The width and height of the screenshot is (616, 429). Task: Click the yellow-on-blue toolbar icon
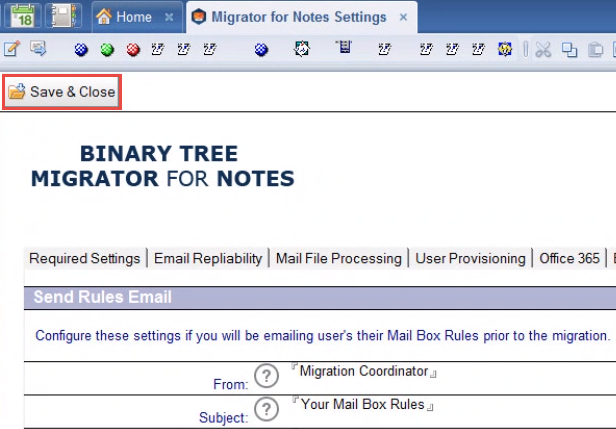click(x=504, y=49)
